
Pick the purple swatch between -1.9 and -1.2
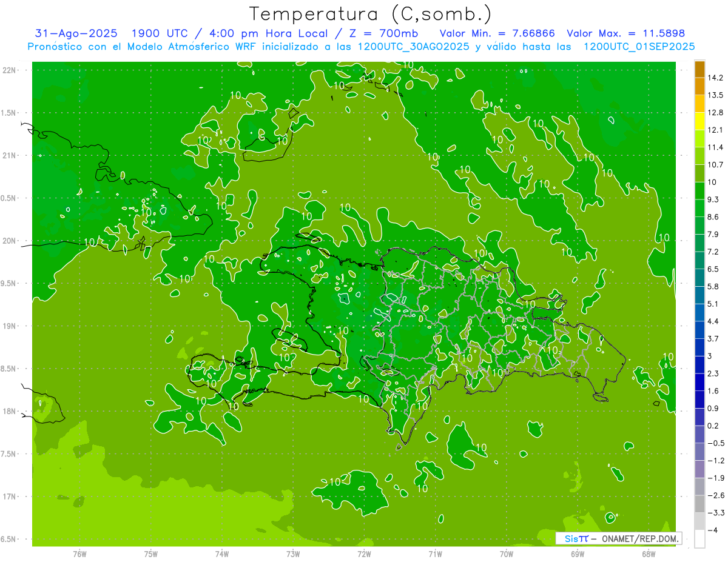pyautogui.click(x=699, y=469)
